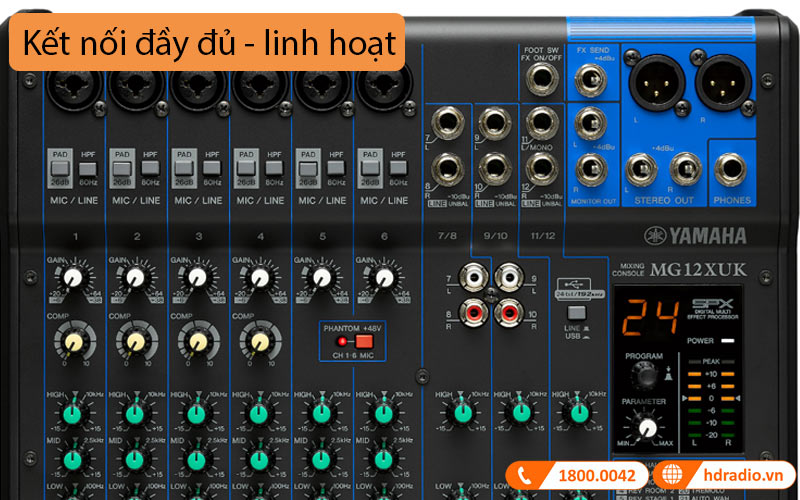This screenshot has height=500, width=800.
Task: Click the line input jack 8 R
Action: click(x=447, y=169)
